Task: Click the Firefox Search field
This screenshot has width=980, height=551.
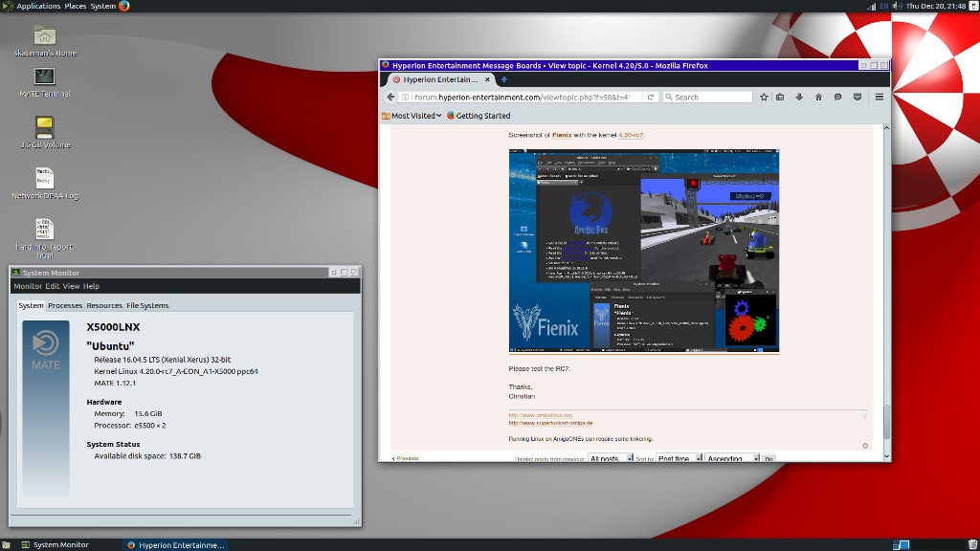Action: point(707,97)
